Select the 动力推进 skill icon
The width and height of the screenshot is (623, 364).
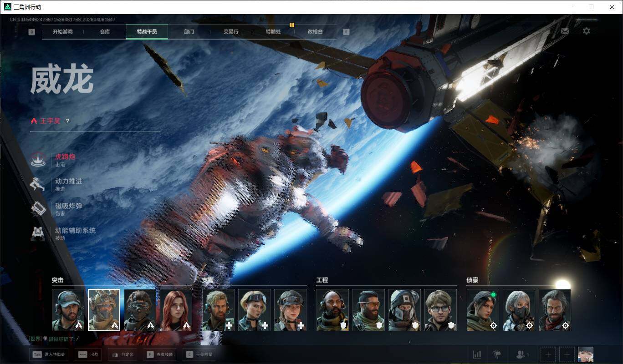point(37,184)
